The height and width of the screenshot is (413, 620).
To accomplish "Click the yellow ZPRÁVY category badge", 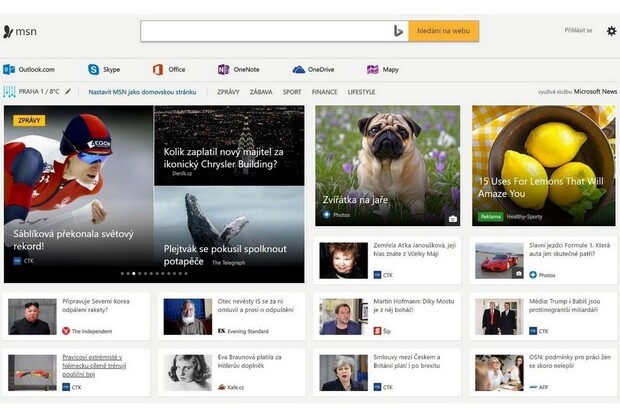I will [29, 120].
